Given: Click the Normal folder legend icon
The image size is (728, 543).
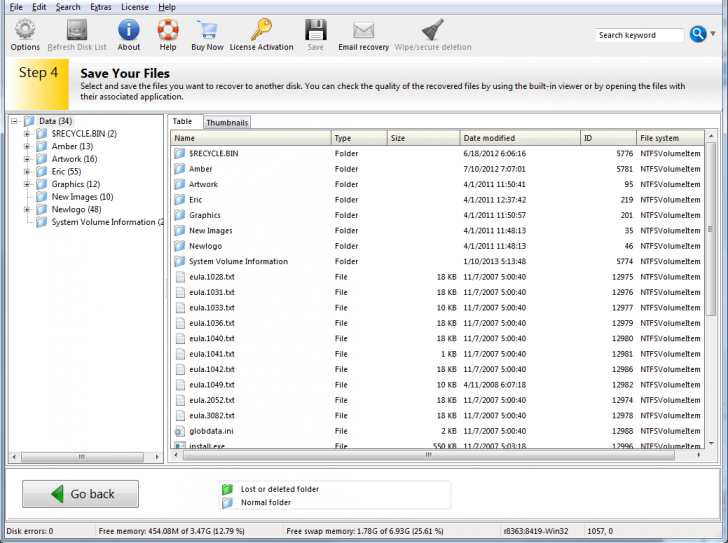Looking at the screenshot, I should (228, 503).
